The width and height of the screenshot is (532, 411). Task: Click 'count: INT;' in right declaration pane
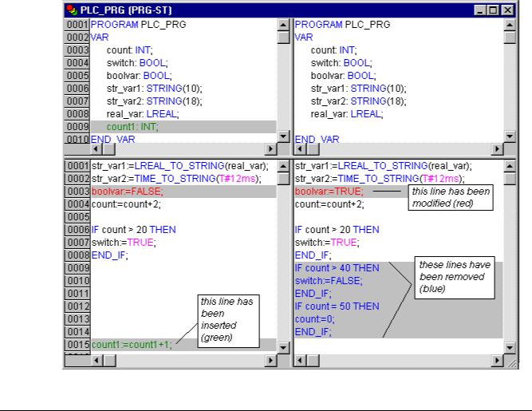point(334,50)
